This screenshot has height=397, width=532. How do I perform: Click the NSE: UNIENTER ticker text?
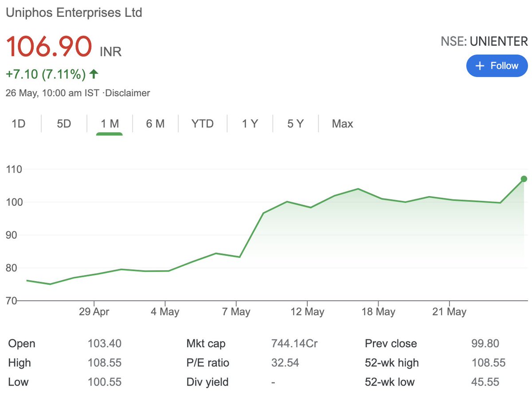[484, 41]
